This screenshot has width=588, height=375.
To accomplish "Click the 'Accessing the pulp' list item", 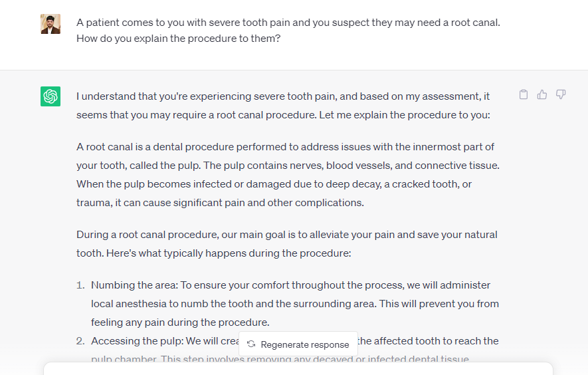I will [x=295, y=350].
